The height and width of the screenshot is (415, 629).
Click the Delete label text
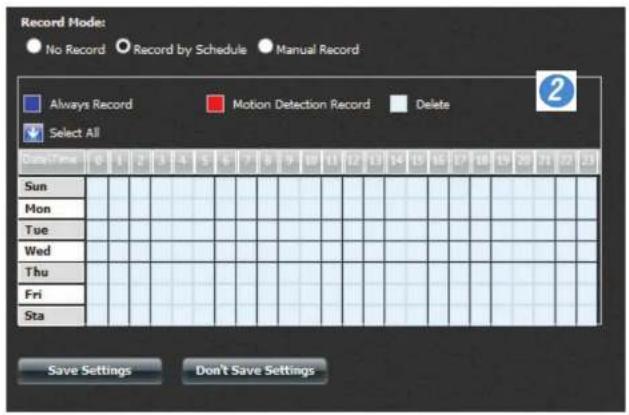pos(433,105)
